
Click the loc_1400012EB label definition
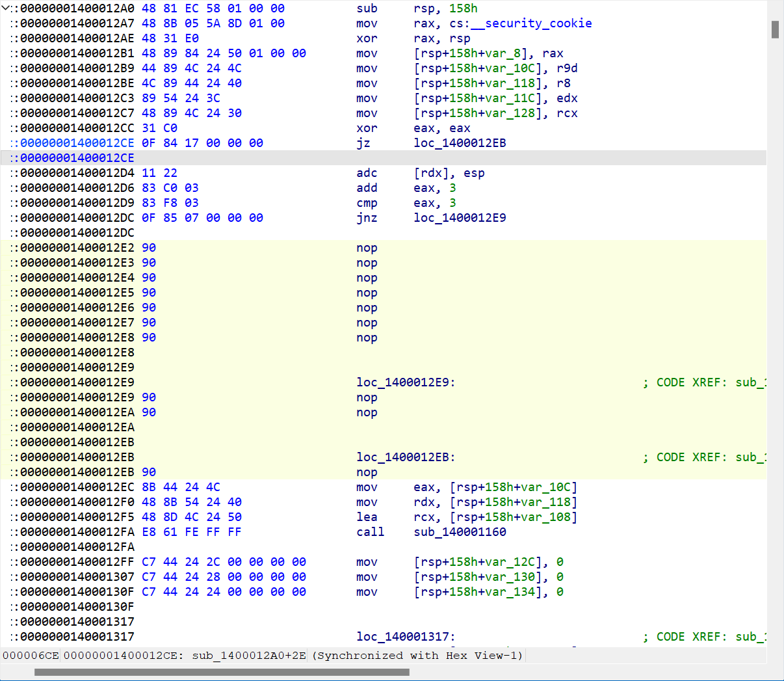(x=406, y=457)
